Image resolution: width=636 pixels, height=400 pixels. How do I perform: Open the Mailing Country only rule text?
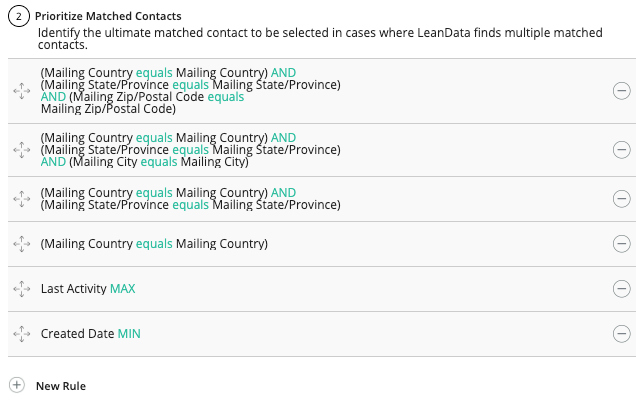tap(155, 244)
